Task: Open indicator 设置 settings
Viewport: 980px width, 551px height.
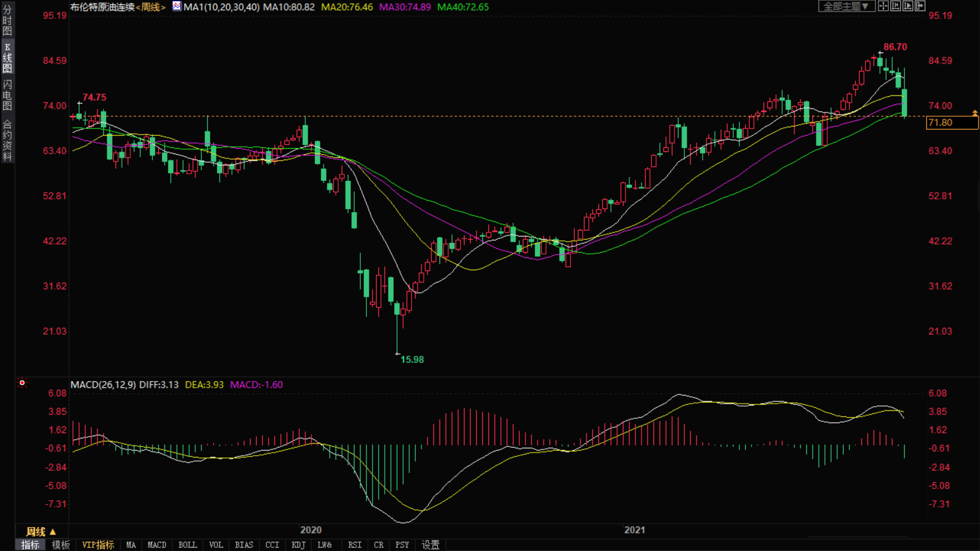Action: click(x=430, y=545)
